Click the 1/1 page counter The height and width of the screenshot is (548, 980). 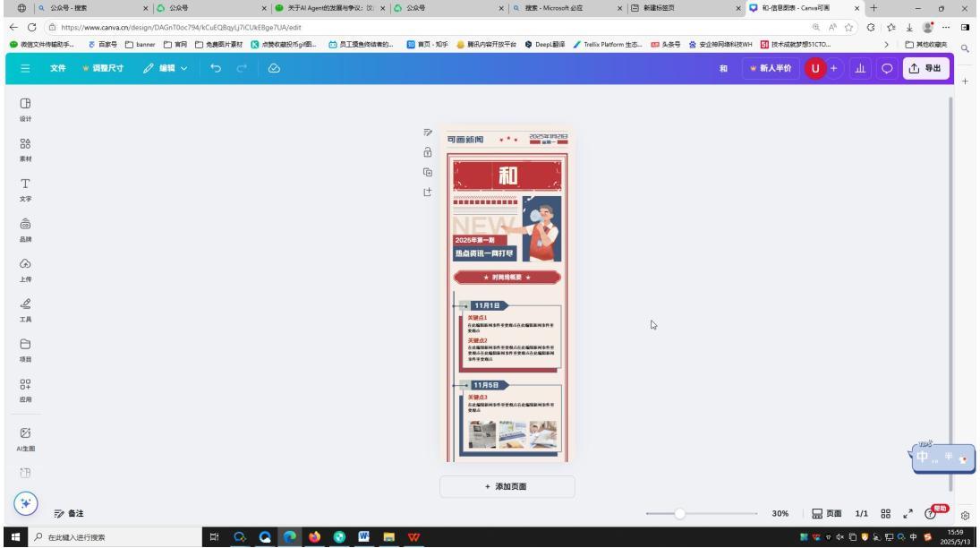click(861, 514)
